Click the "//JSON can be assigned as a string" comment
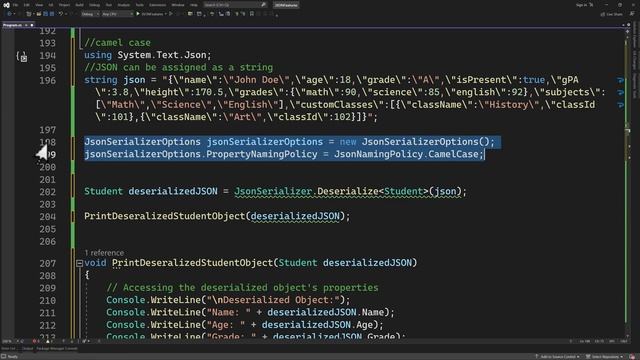The height and width of the screenshot is (360, 640). coord(178,67)
